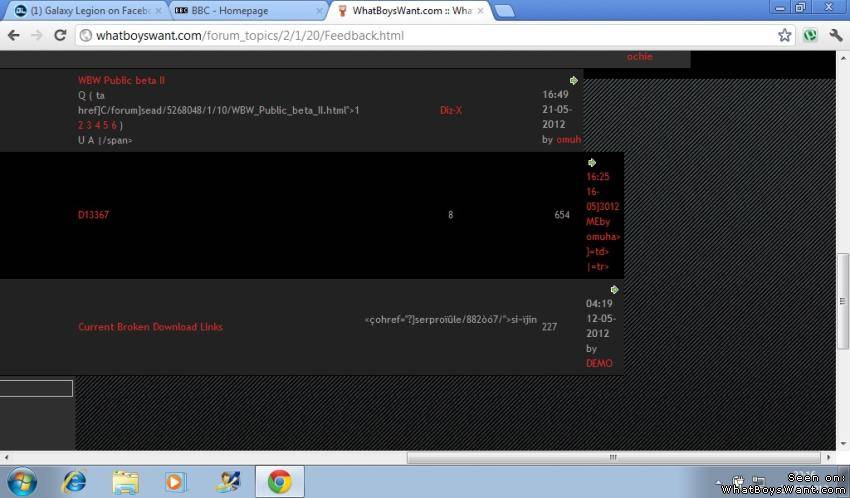Open the Windows Start menu
850x498 pixels.
21,481
